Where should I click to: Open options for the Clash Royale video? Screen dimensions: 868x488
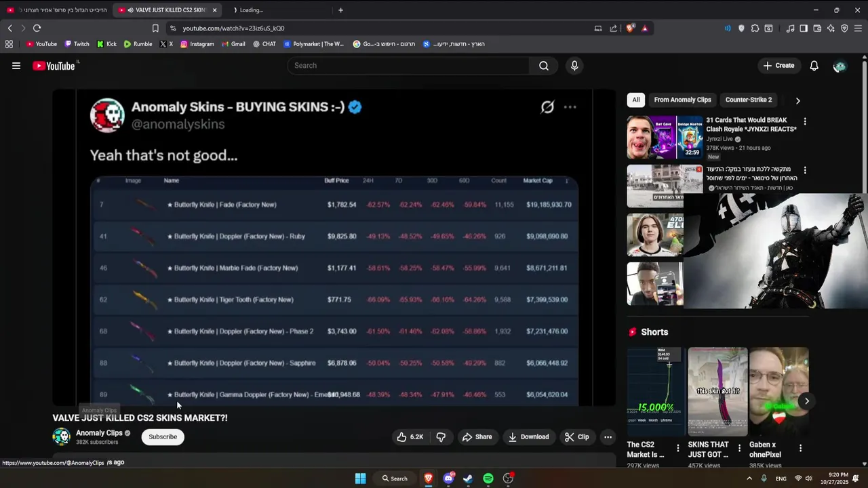tap(805, 121)
